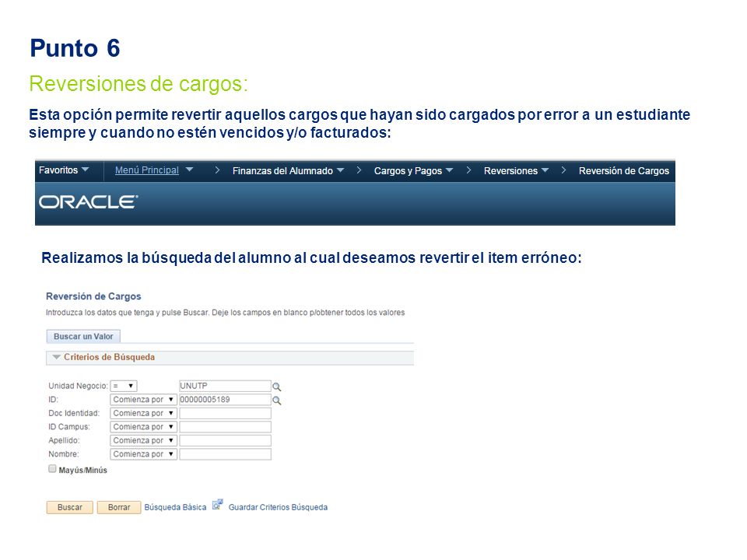The image size is (747, 560).
Task: Open Cargos y Pagos breadcrumb menu
Action: click(413, 170)
